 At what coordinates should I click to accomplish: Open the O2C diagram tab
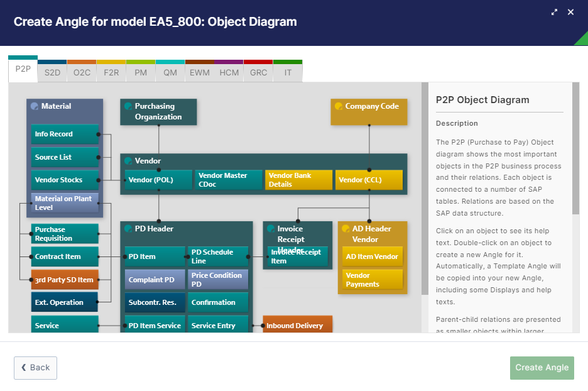82,72
